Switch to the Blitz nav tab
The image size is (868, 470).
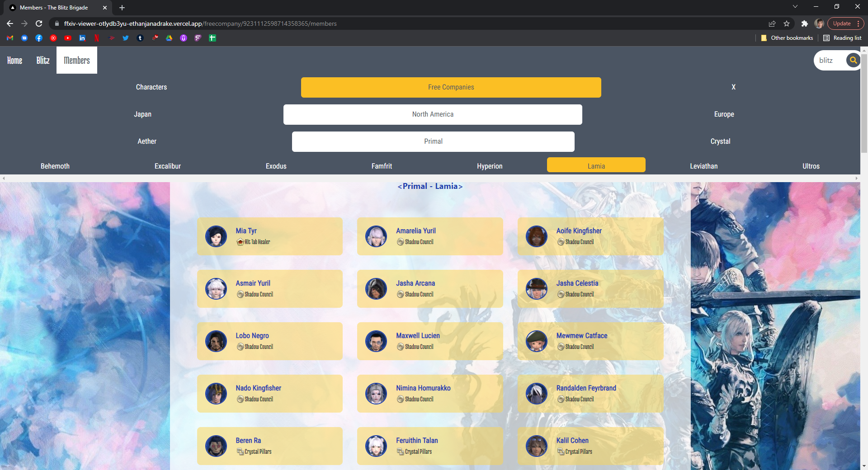(x=43, y=60)
